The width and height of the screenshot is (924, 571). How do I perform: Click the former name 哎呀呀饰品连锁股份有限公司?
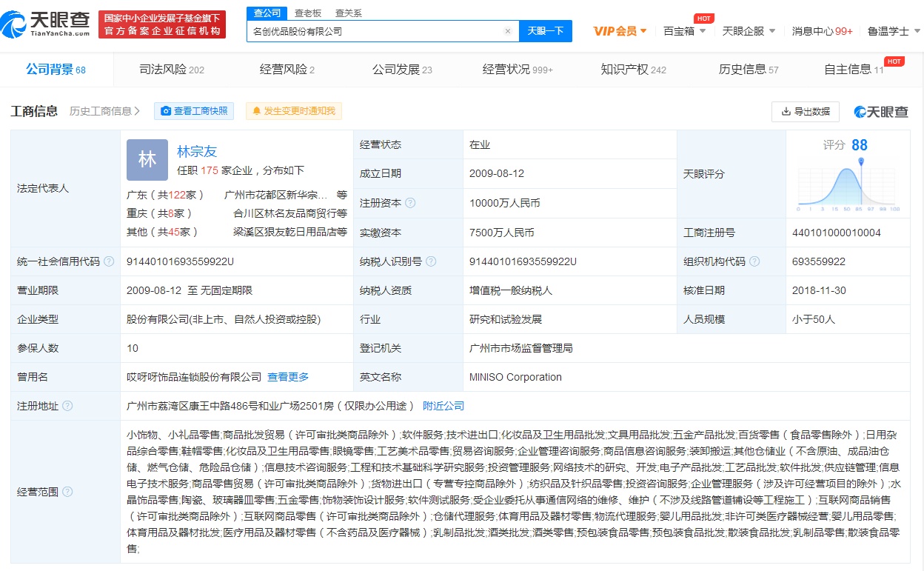(194, 377)
